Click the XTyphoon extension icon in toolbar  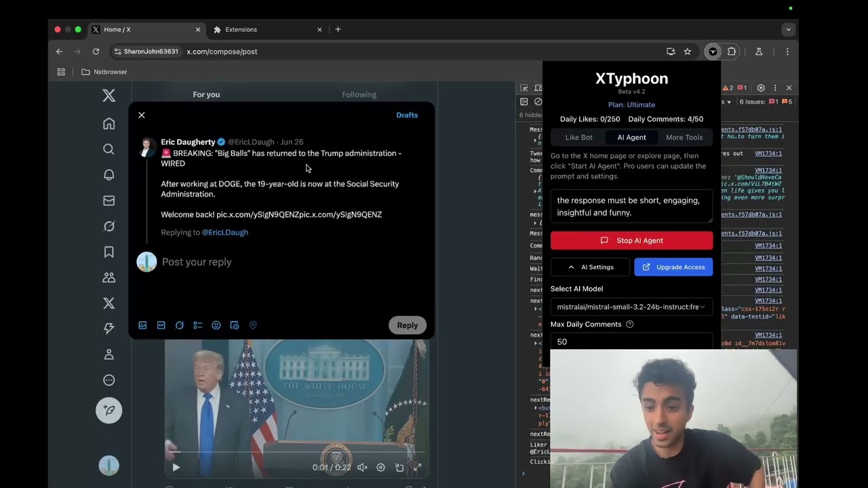pos(713,52)
